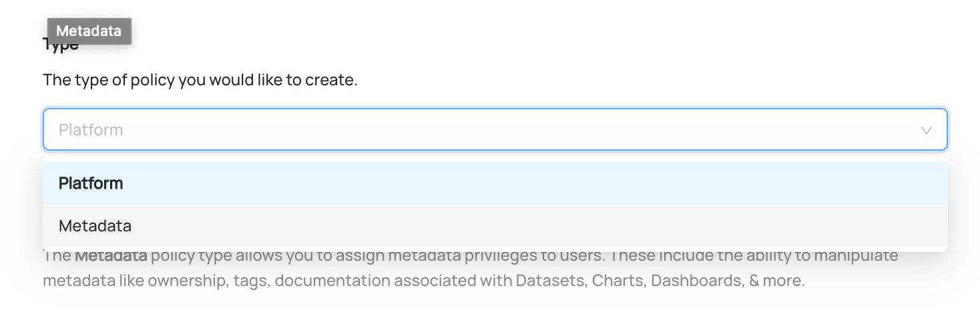
Task: Click the middle of the select input
Action: pyautogui.click(x=495, y=129)
